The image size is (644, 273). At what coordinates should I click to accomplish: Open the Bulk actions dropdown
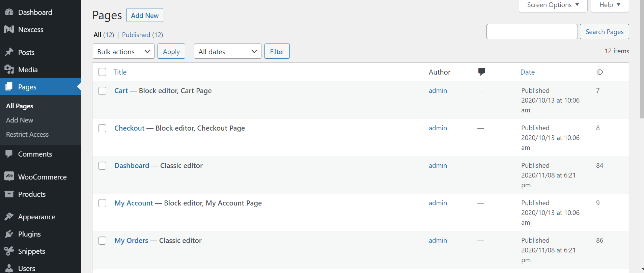[x=123, y=51]
